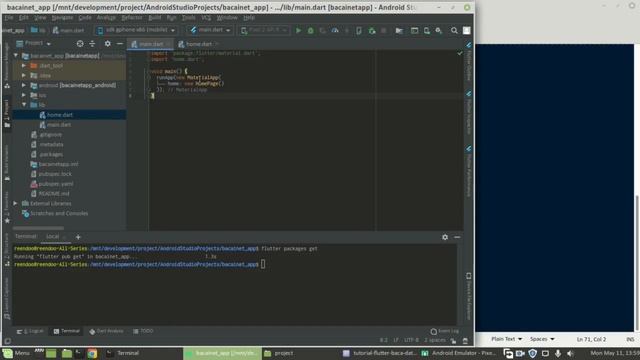Run the app with the green play button
Viewport: 640px width, 360px height.
(298, 31)
